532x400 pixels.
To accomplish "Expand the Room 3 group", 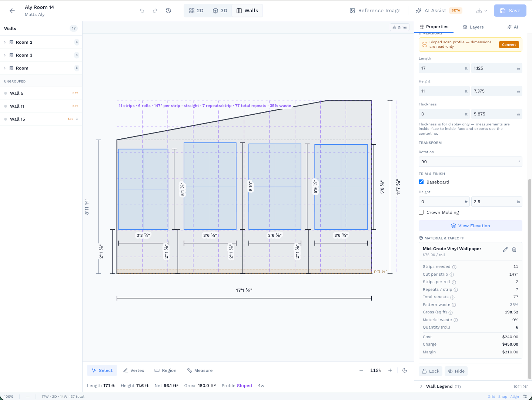I will (5, 55).
